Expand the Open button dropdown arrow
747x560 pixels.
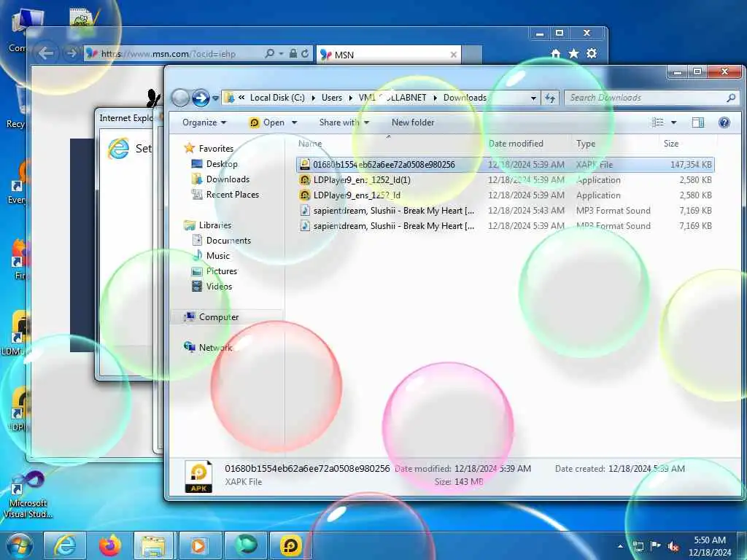295,122
